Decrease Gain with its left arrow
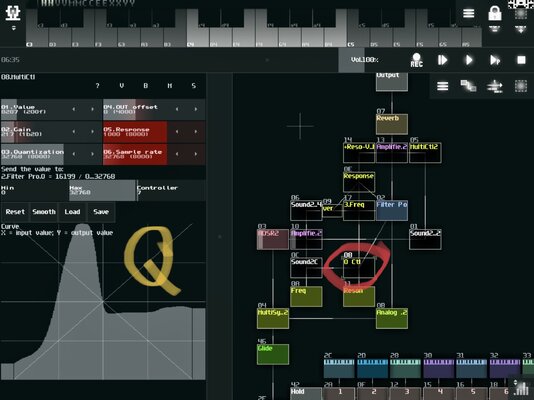This screenshot has width=534, height=400. (74, 132)
